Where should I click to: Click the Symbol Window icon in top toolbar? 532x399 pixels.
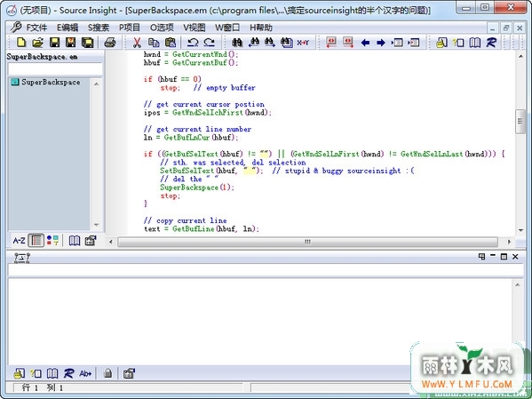click(458, 43)
